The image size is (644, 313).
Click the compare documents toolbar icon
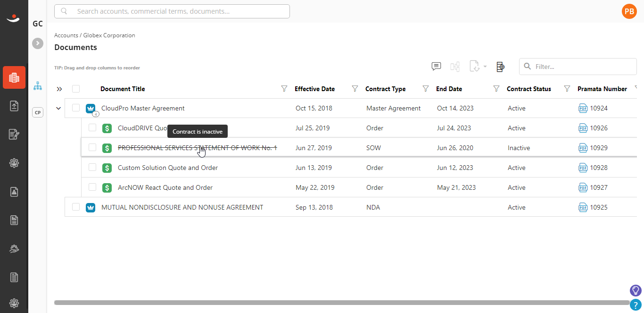click(x=455, y=67)
